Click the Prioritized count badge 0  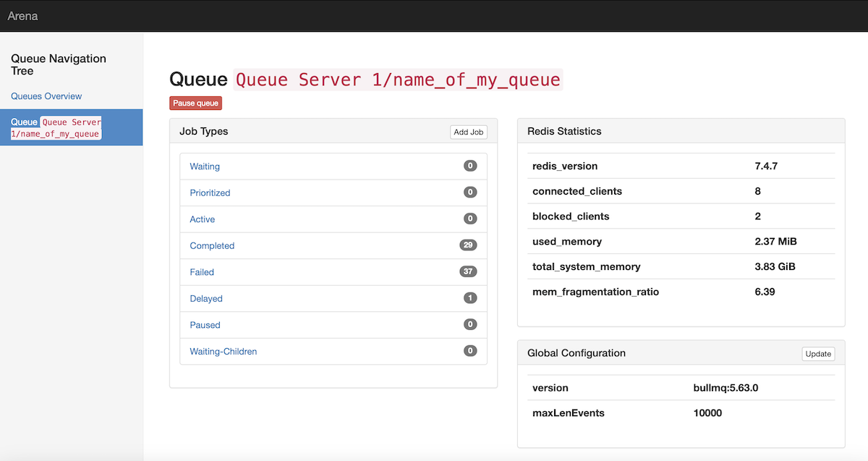pos(470,192)
